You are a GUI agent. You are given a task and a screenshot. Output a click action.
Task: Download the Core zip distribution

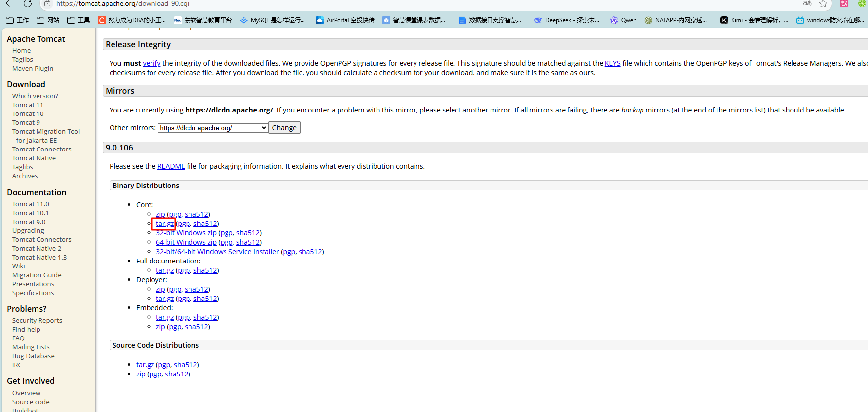click(160, 214)
